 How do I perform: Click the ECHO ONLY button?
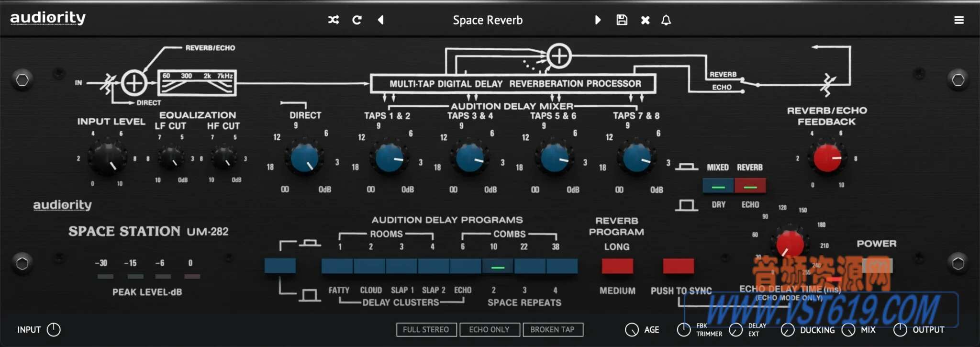489,329
